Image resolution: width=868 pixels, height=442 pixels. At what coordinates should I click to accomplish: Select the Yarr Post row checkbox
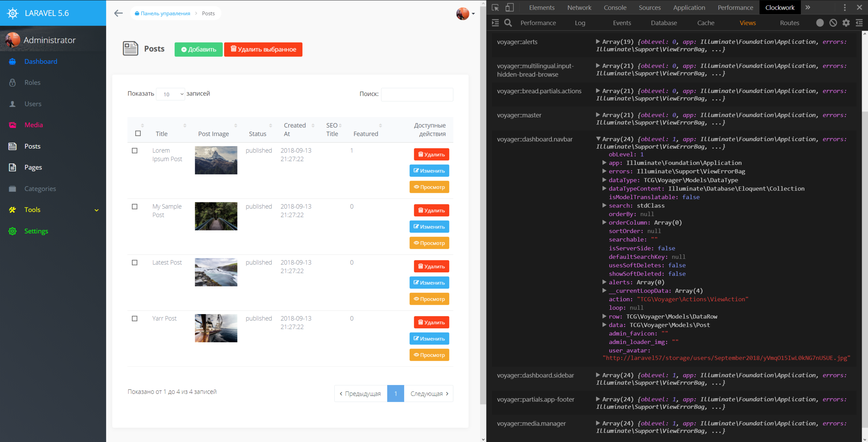click(x=135, y=319)
